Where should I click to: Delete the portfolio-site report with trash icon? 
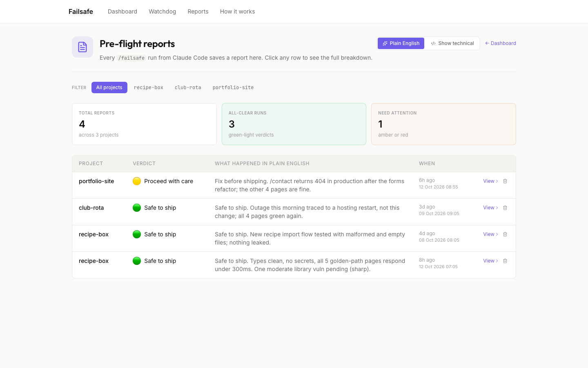pyautogui.click(x=505, y=181)
